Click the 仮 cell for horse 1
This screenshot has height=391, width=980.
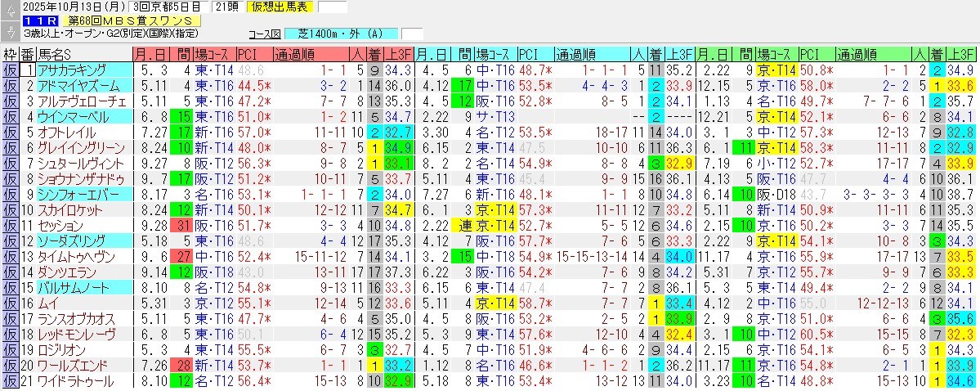10,70
